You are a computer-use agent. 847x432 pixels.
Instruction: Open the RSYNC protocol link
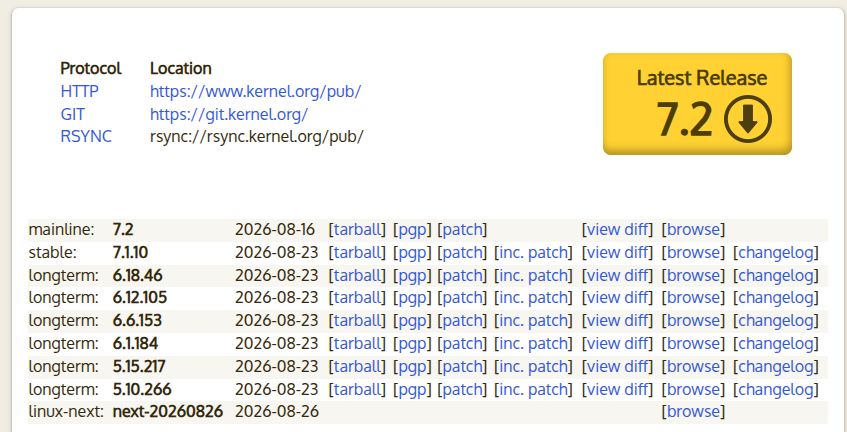point(86,136)
